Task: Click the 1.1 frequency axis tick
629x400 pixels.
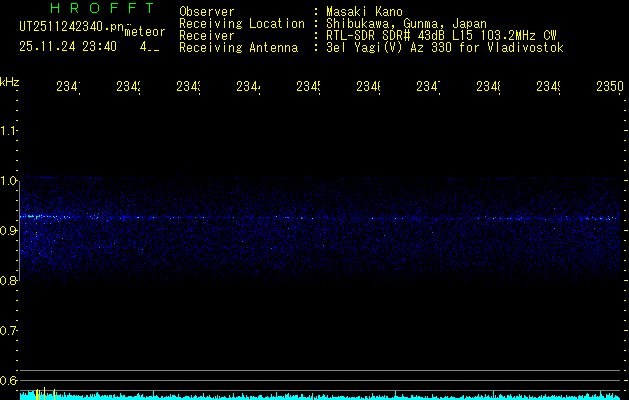Action: click(x=9, y=131)
